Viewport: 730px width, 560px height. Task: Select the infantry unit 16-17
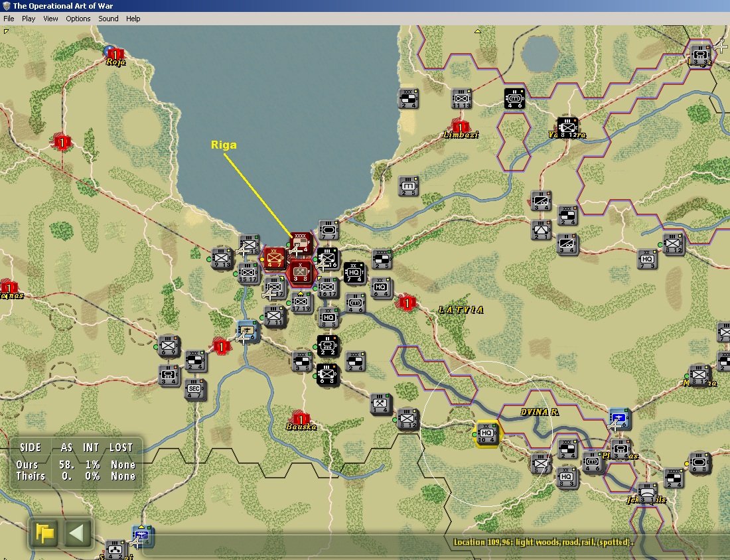point(328,288)
